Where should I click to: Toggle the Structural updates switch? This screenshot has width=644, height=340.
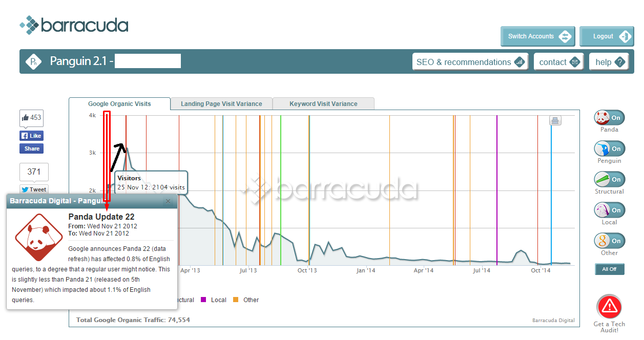coord(609,179)
